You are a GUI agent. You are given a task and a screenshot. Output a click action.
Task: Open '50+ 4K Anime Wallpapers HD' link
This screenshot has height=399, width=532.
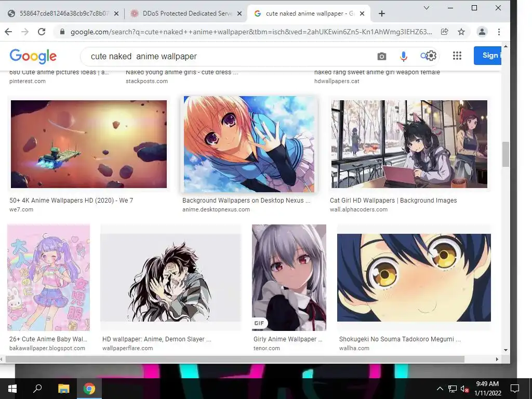pyautogui.click(x=71, y=201)
